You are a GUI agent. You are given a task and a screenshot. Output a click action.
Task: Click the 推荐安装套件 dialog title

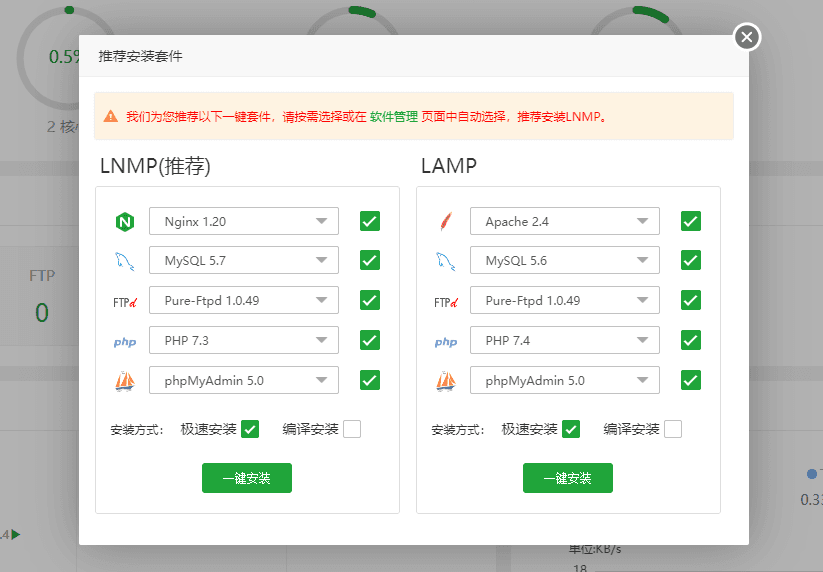pos(140,56)
